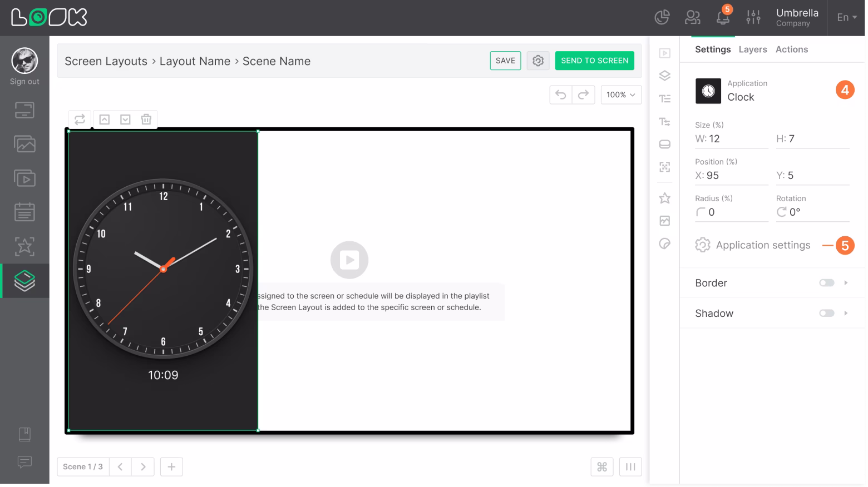Click the Clock application thumbnail
Viewport: 868px width, 487px height.
708,91
